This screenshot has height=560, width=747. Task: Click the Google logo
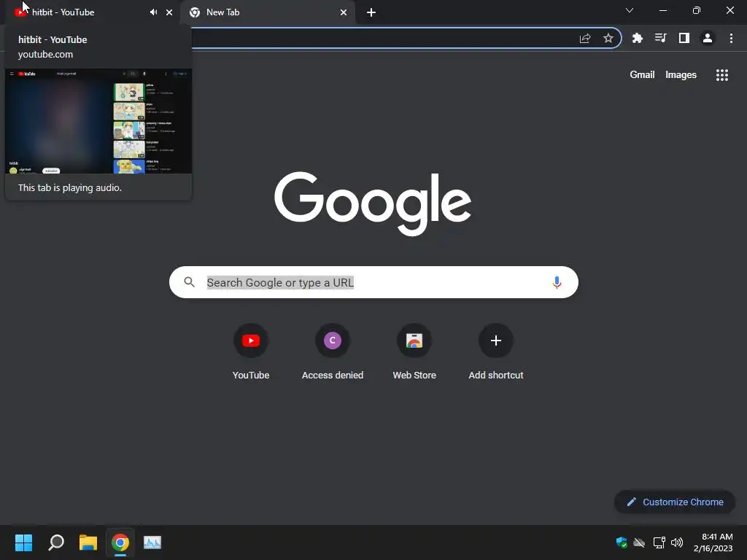373,203
